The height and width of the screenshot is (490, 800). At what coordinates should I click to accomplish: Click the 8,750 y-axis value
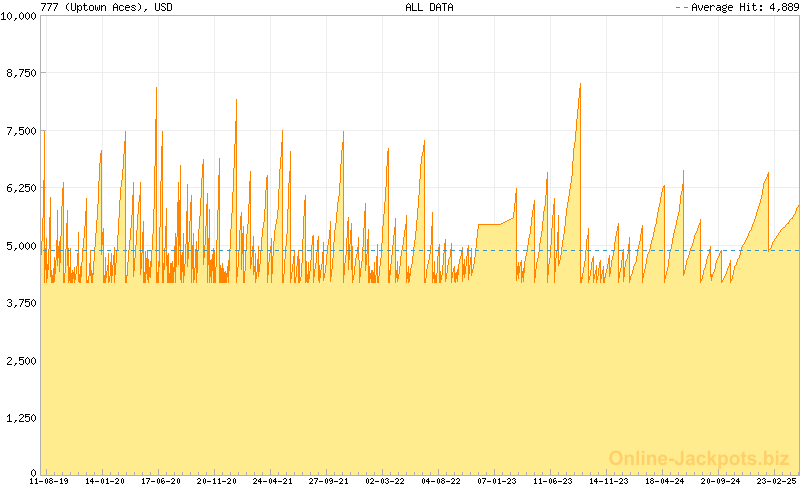(22, 73)
